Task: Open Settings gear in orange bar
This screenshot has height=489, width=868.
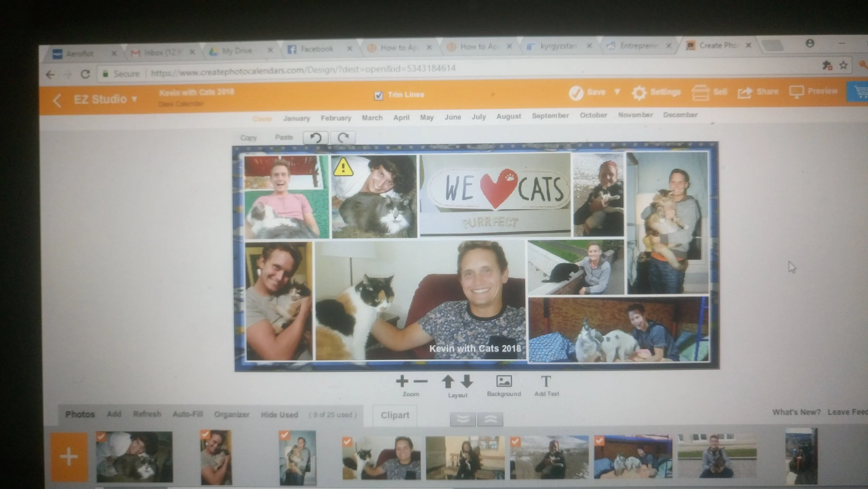Action: (x=639, y=93)
